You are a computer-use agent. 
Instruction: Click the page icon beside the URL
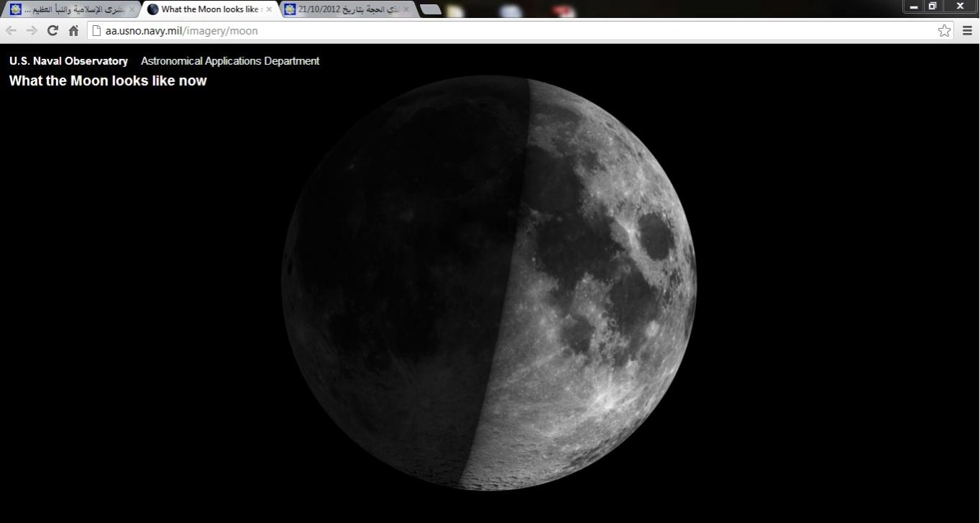pyautogui.click(x=97, y=30)
